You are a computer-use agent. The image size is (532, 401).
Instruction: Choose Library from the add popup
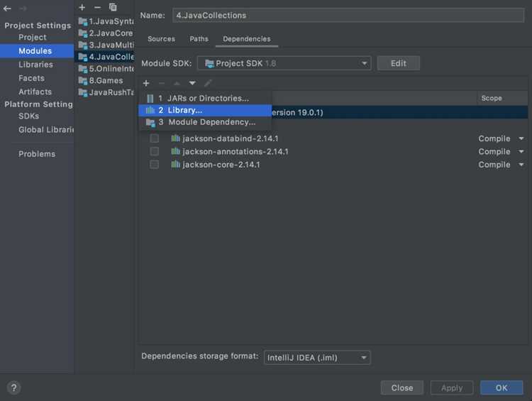coord(205,110)
